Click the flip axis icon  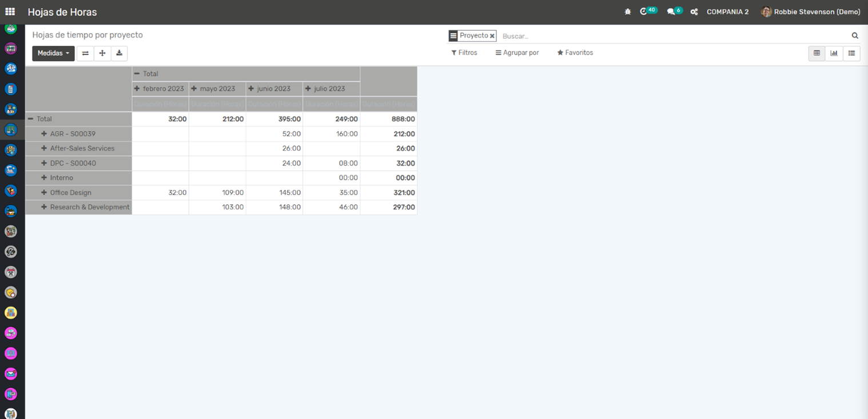tap(85, 53)
